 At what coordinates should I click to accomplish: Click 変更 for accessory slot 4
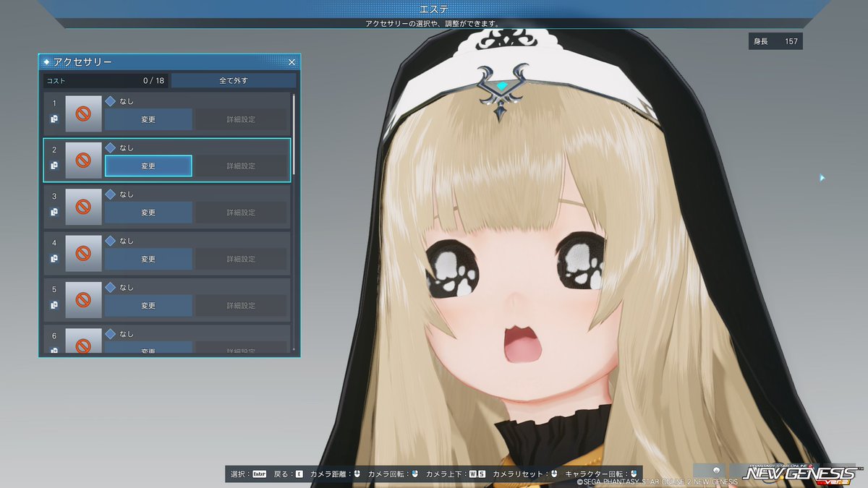148,259
